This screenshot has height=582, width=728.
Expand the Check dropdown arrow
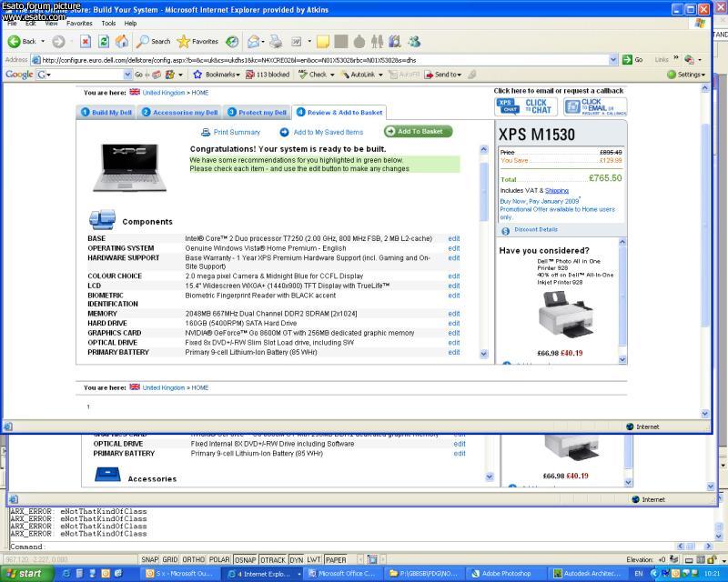(332, 75)
